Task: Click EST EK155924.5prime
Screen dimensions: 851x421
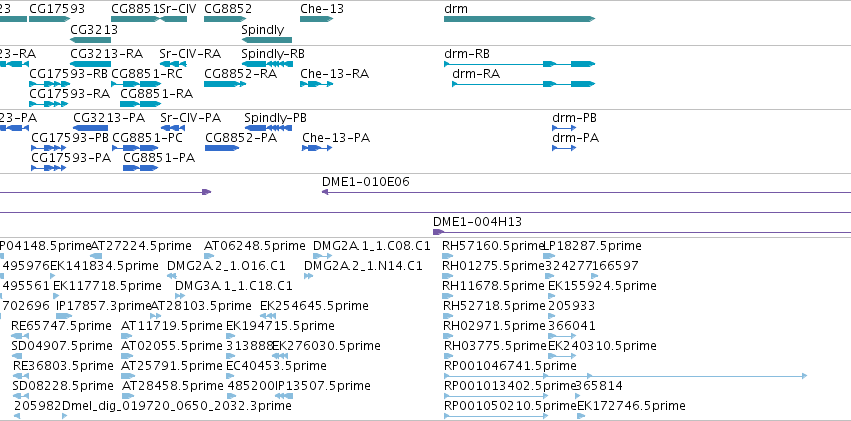Action: [602, 285]
